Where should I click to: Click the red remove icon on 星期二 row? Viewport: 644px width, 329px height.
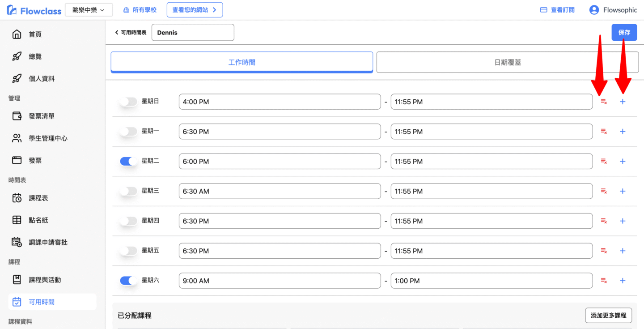[603, 162]
